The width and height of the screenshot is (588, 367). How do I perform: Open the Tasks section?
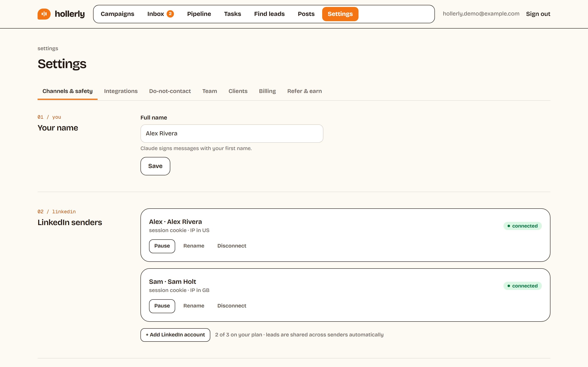click(233, 14)
